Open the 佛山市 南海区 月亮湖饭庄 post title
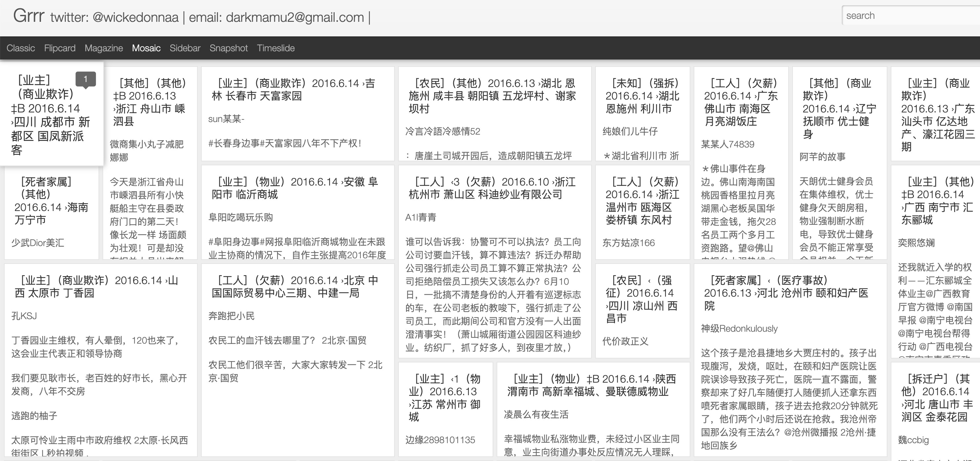980x461 pixels. (741, 102)
